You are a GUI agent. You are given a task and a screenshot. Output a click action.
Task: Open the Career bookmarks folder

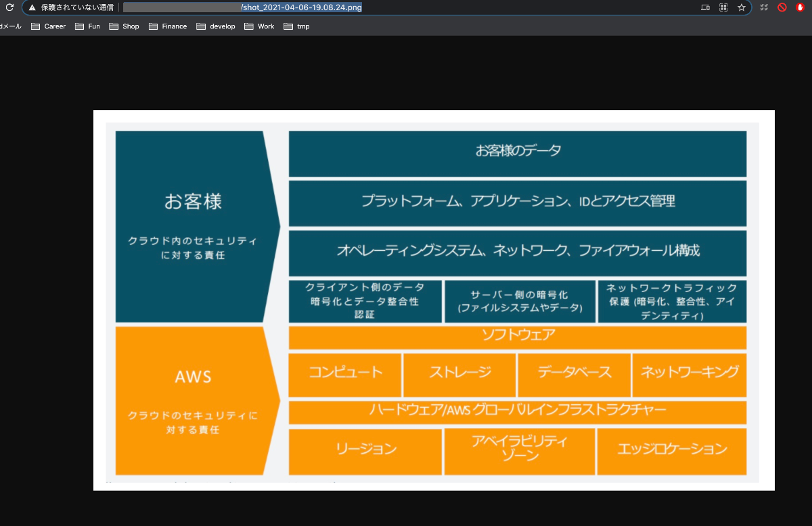coord(49,26)
